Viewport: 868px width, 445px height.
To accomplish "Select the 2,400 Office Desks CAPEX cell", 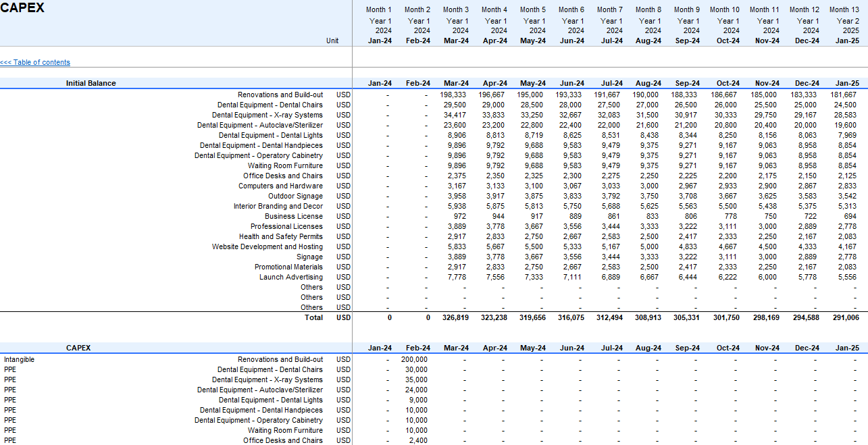I will click(418, 440).
